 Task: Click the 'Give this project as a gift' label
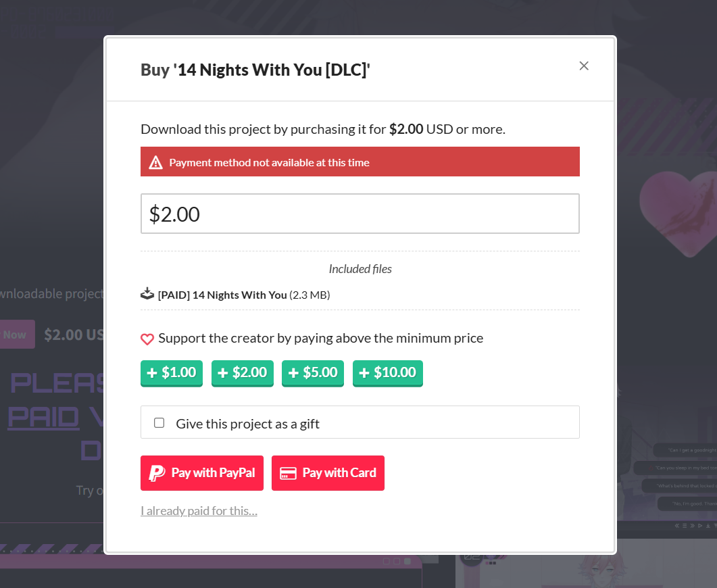[x=247, y=424]
